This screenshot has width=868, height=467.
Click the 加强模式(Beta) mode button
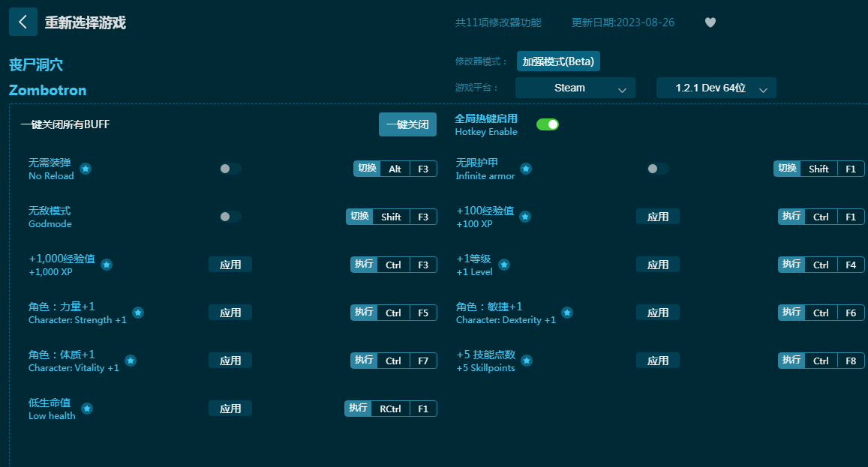(x=558, y=61)
